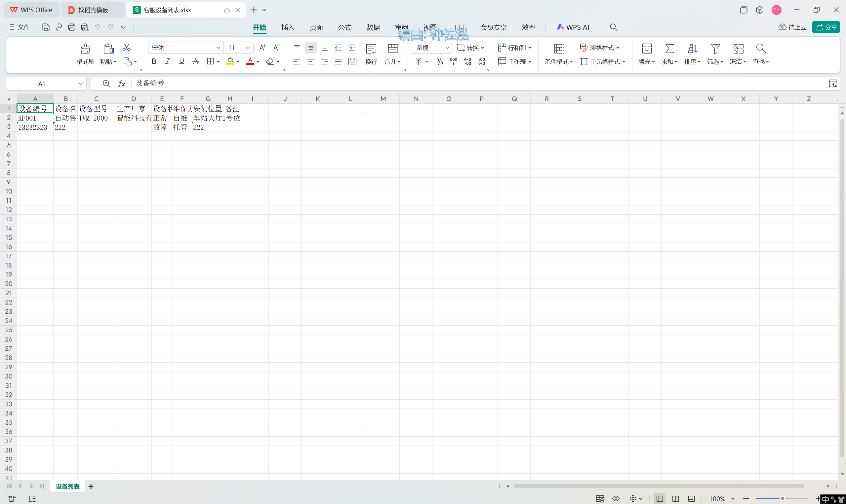Click the strikethrough text icon
This screenshot has height=504, width=846.
click(x=195, y=61)
